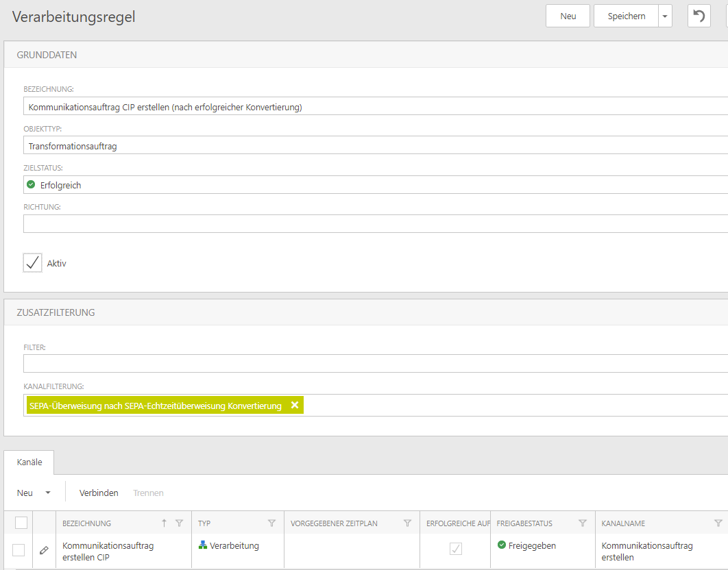This screenshot has width=728, height=570.
Task: Remove the SEPA-Überweisung channel filter tag
Action: click(295, 406)
